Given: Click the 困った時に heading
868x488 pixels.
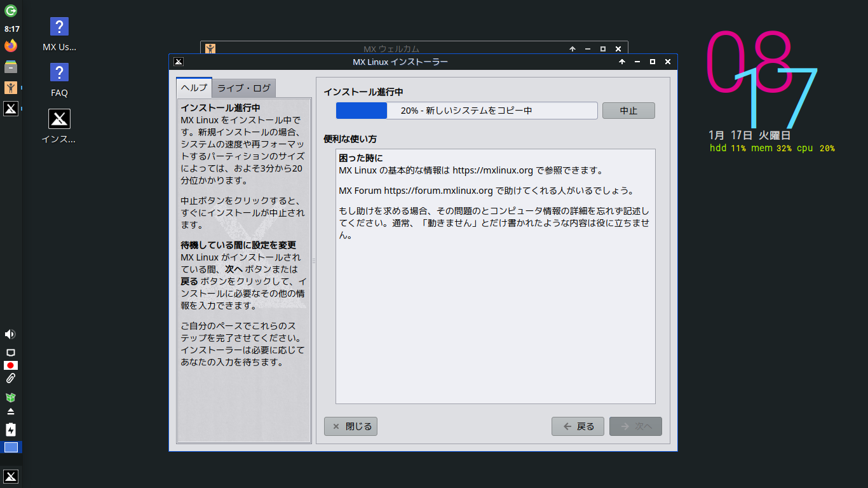Looking at the screenshot, I should 361,158.
